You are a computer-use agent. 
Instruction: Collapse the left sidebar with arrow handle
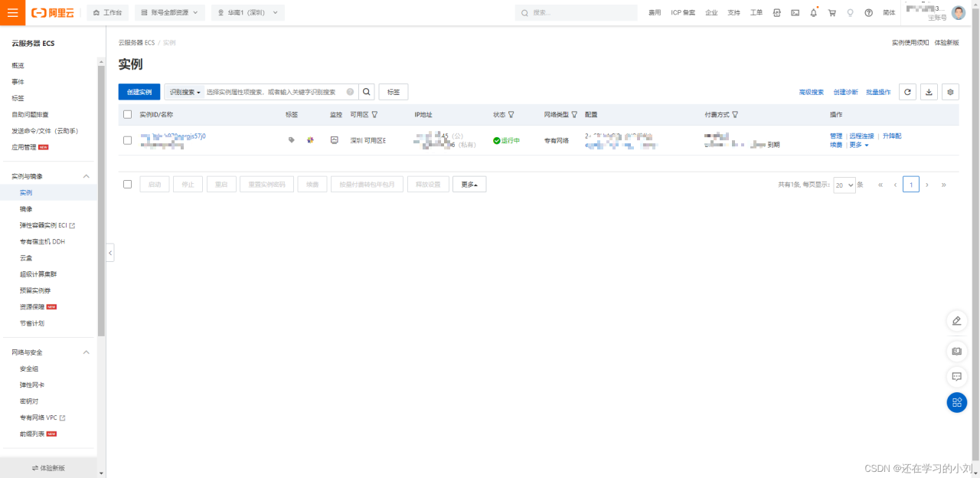point(110,252)
